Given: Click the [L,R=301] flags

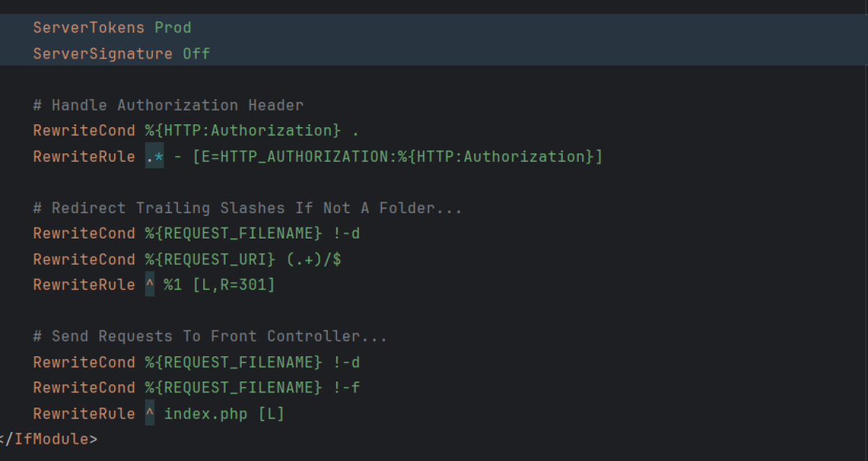Looking at the screenshot, I should pos(233,285).
